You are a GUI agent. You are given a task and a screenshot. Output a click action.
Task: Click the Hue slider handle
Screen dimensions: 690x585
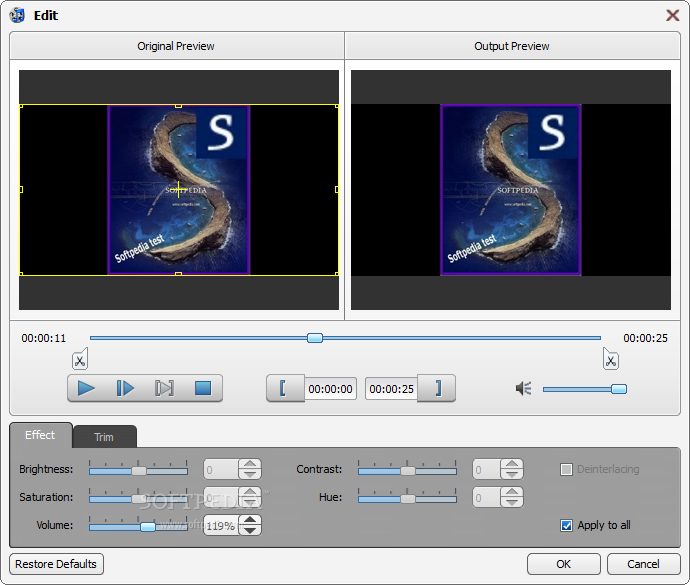[x=407, y=499]
